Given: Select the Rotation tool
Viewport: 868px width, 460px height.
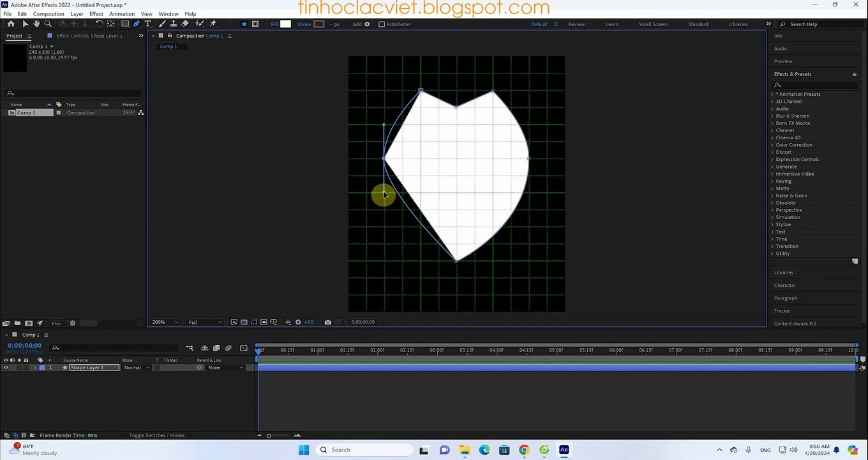Looking at the screenshot, I should [100, 24].
